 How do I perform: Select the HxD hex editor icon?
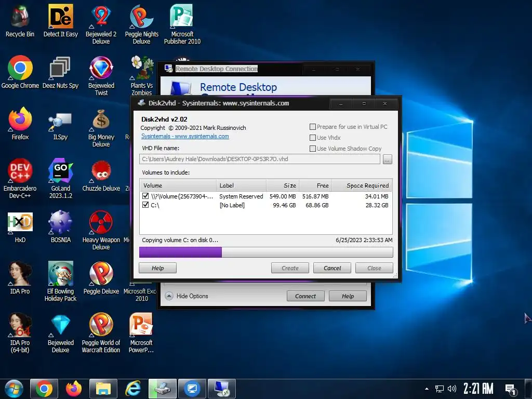click(x=20, y=227)
